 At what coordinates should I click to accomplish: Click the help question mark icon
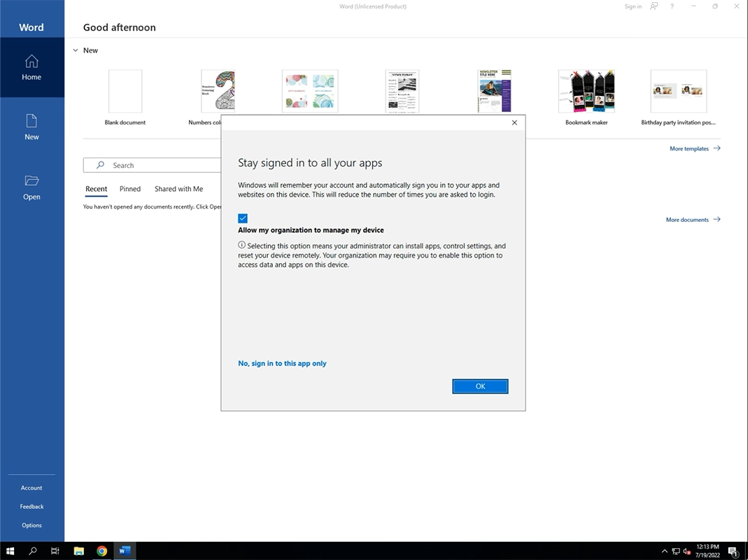point(672,6)
